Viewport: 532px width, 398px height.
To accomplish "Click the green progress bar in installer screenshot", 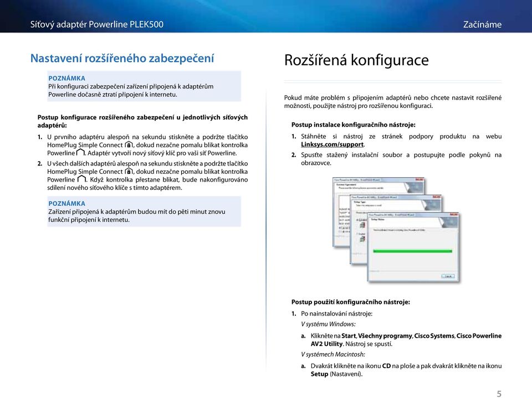I will [412, 251].
